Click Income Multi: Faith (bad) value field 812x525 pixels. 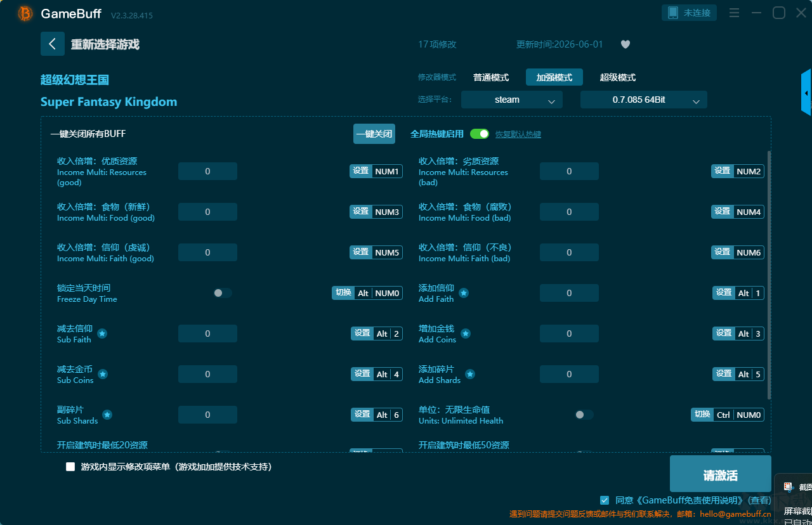click(569, 252)
